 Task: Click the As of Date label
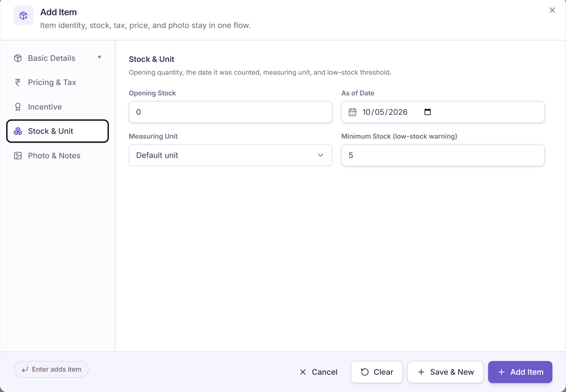click(358, 93)
